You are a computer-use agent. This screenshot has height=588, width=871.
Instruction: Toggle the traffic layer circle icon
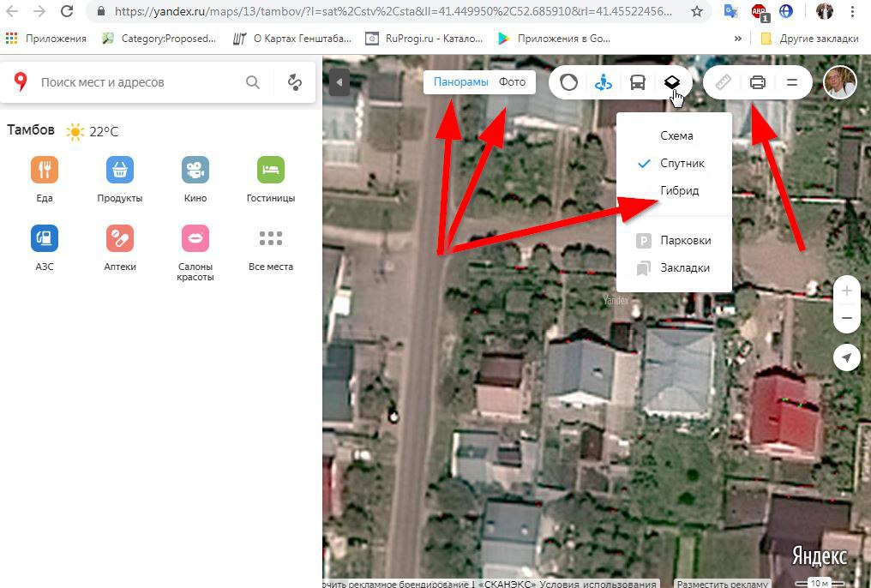[569, 83]
